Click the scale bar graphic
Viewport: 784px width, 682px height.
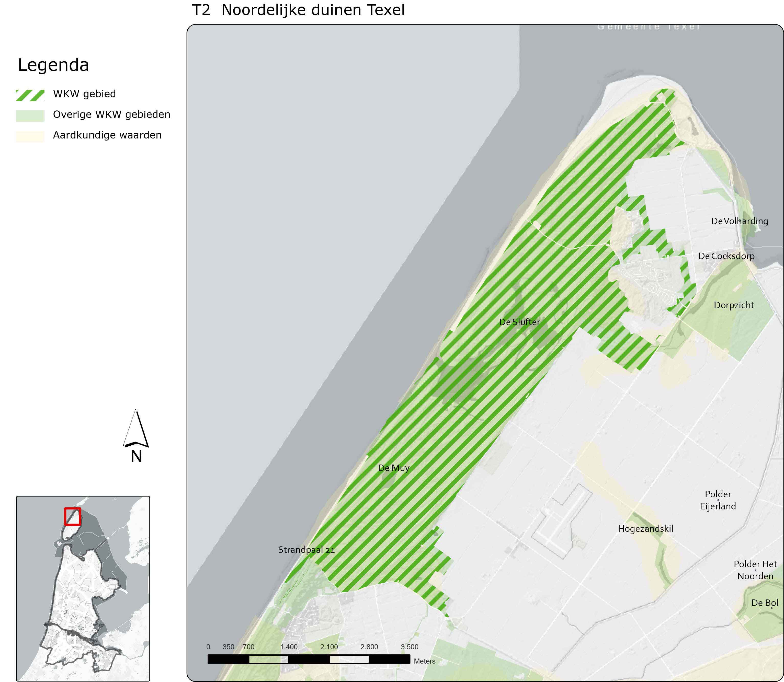pyautogui.click(x=309, y=659)
